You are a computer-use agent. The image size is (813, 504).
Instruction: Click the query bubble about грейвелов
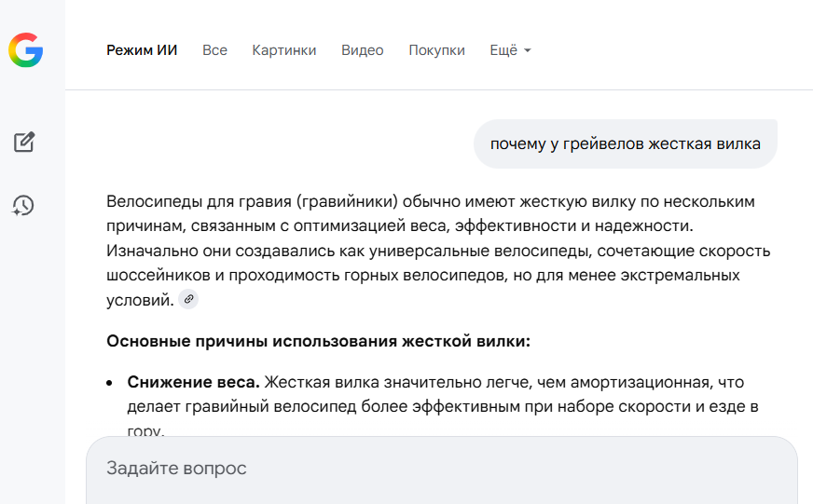click(625, 143)
